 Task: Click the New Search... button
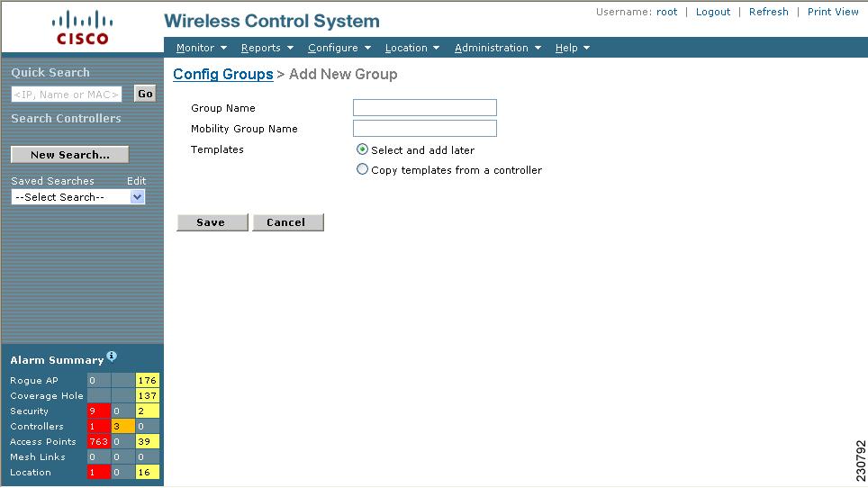pos(69,154)
